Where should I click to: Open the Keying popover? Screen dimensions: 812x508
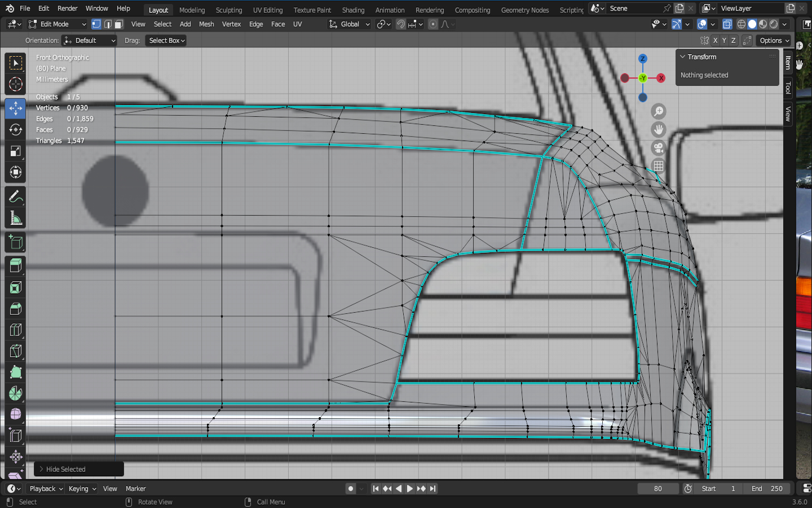(82, 489)
